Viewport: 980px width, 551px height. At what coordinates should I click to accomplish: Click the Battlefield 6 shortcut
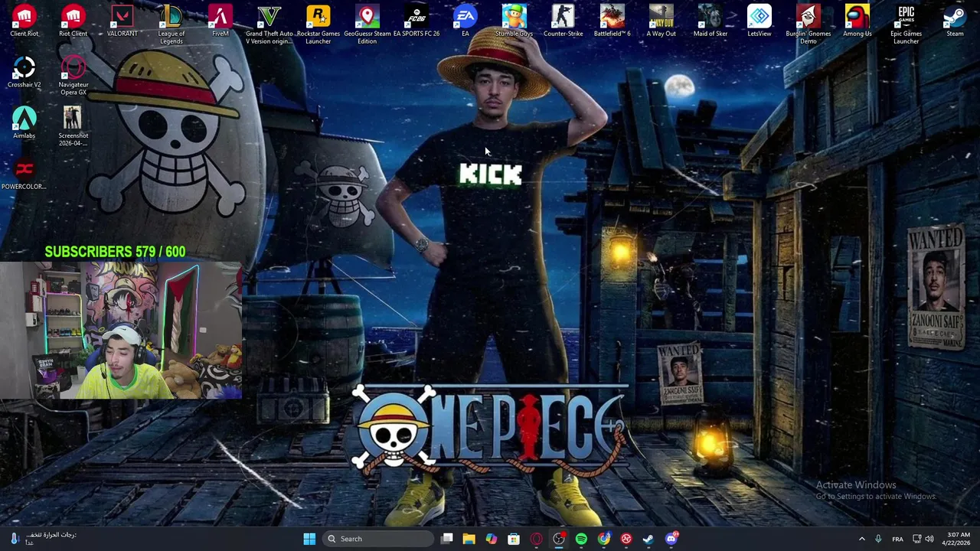pyautogui.click(x=612, y=21)
